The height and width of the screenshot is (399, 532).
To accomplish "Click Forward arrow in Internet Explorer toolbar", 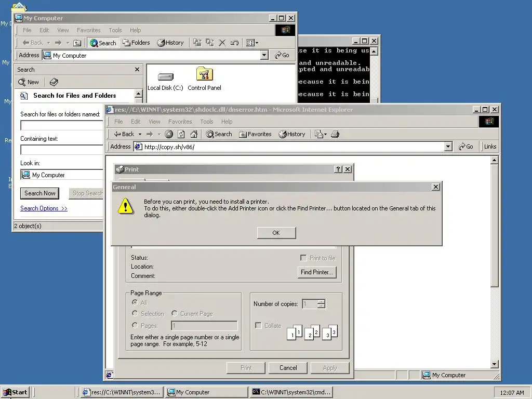I will pos(150,134).
